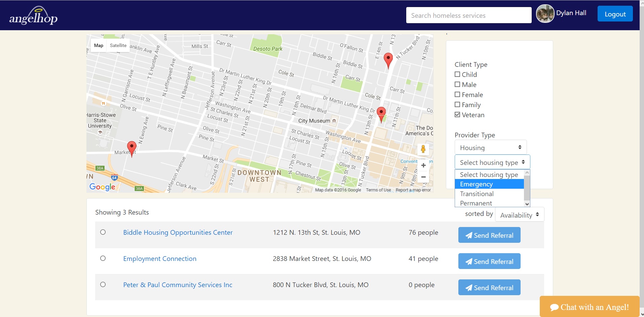Choose Transitional housing type option
The image size is (644, 317).
click(x=489, y=194)
